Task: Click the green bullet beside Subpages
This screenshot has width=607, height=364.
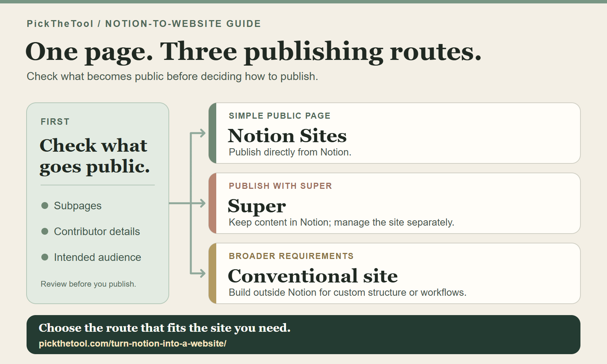Action: click(x=45, y=206)
